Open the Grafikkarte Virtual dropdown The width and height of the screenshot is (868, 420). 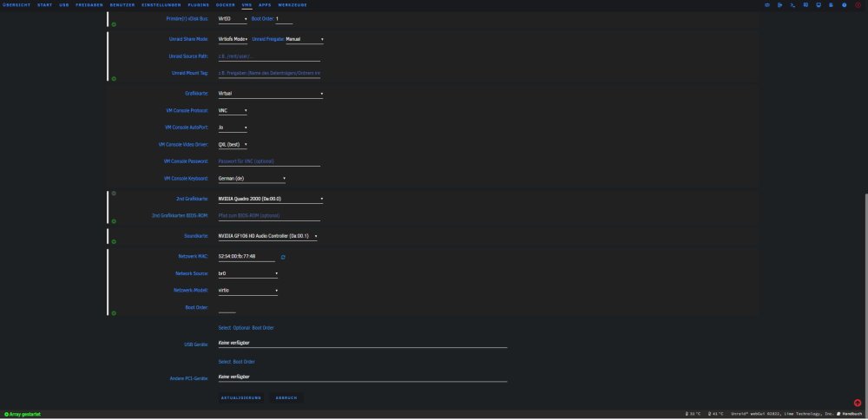tap(270, 94)
